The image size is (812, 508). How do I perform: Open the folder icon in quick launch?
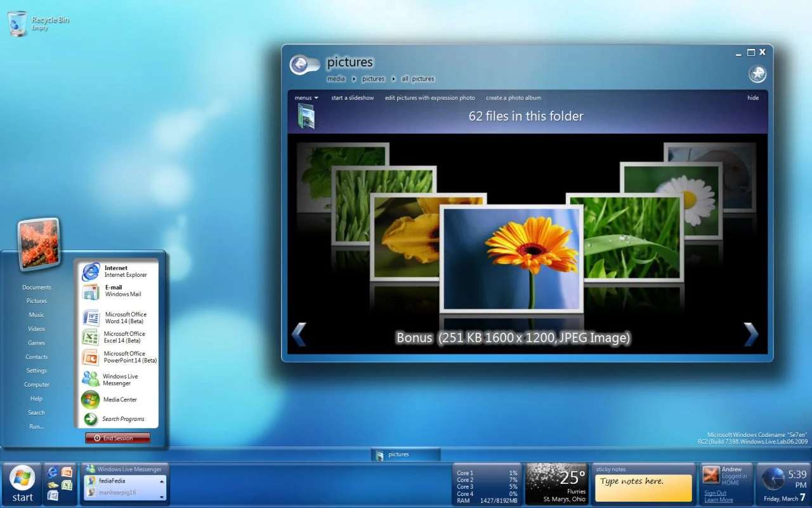pos(53,485)
